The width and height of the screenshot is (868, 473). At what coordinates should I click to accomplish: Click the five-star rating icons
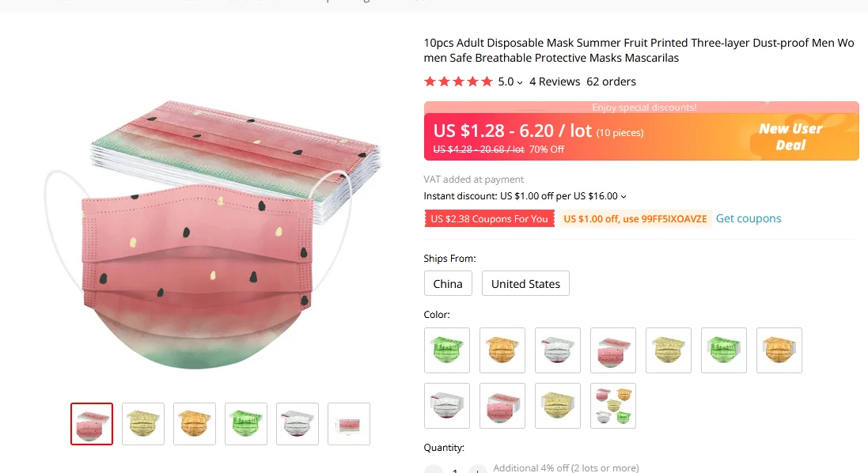pyautogui.click(x=458, y=81)
